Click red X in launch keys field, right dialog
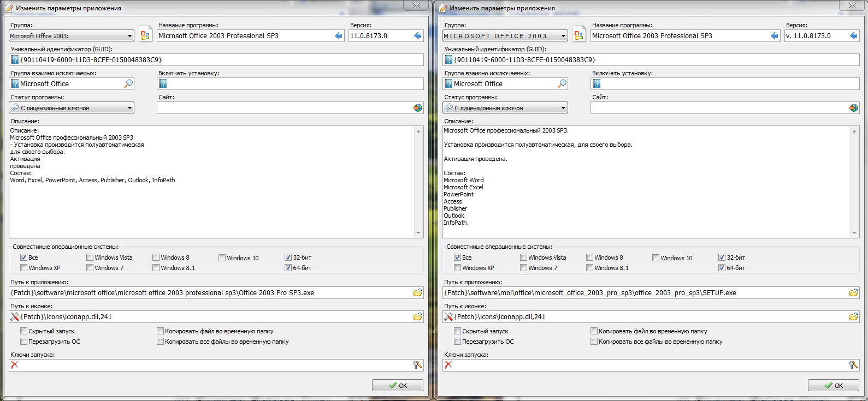The height and width of the screenshot is (401, 868). point(448,365)
